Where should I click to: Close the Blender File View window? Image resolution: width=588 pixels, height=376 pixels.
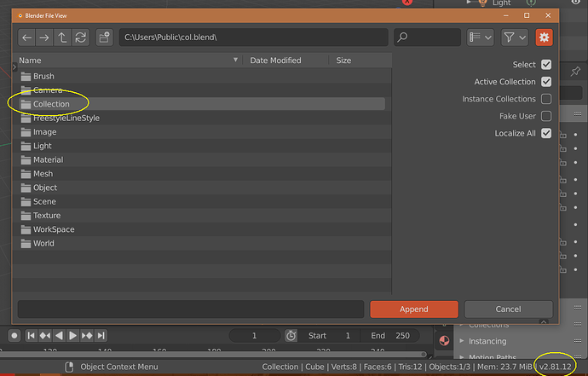click(x=548, y=15)
